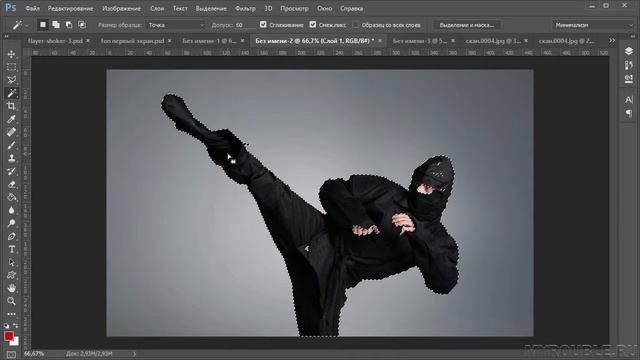Select the Lasso tool
This screenshot has height=360, width=640.
pyautogui.click(x=11, y=80)
